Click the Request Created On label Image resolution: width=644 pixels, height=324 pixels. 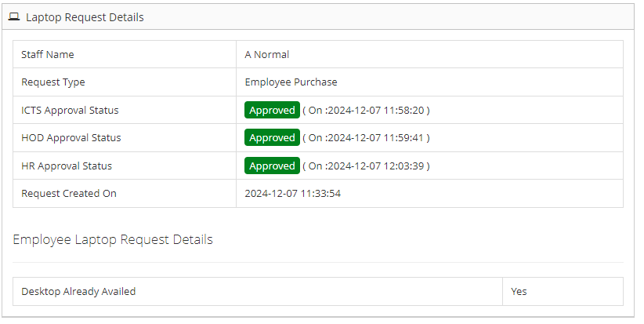coord(69,194)
